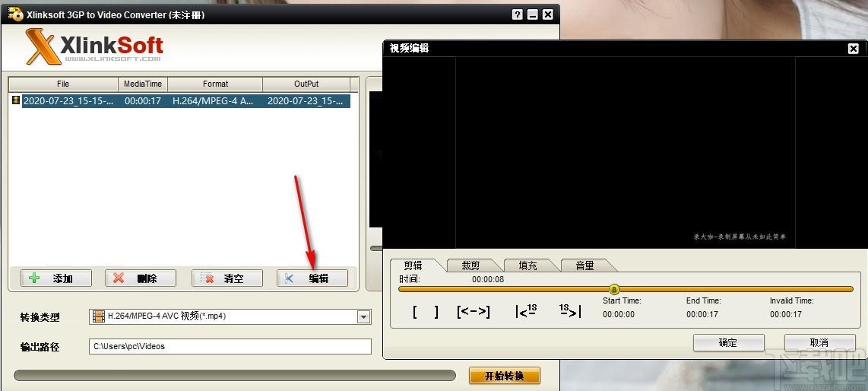868x391 pixels.
Task: Click the File column header
Action: pyautogui.click(x=63, y=84)
